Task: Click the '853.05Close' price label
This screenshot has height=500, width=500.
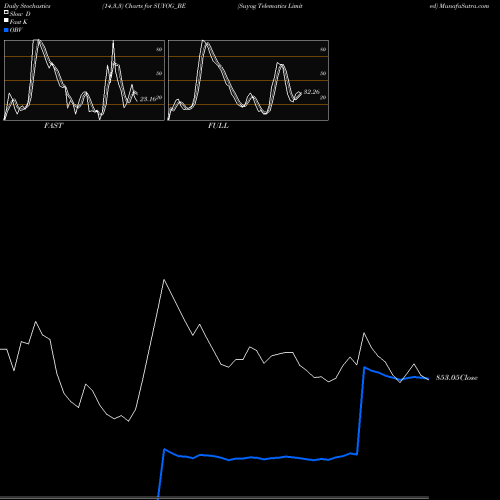Action: tap(457, 378)
